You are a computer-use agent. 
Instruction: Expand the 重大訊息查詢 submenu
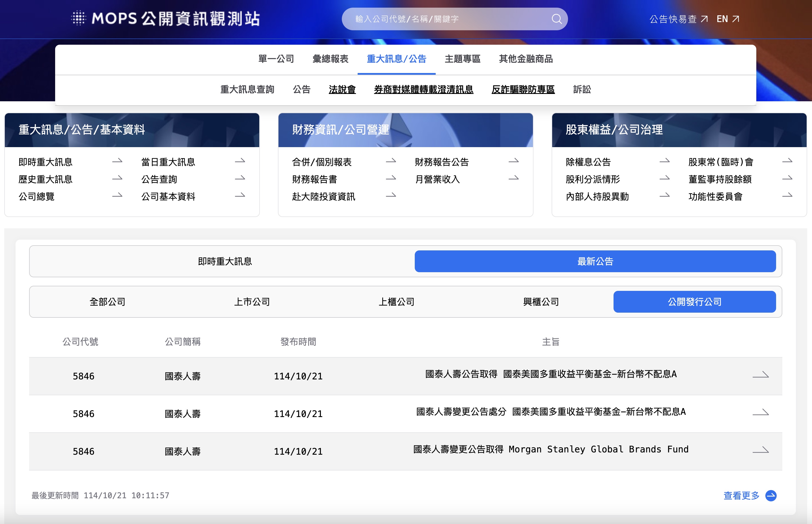point(247,89)
